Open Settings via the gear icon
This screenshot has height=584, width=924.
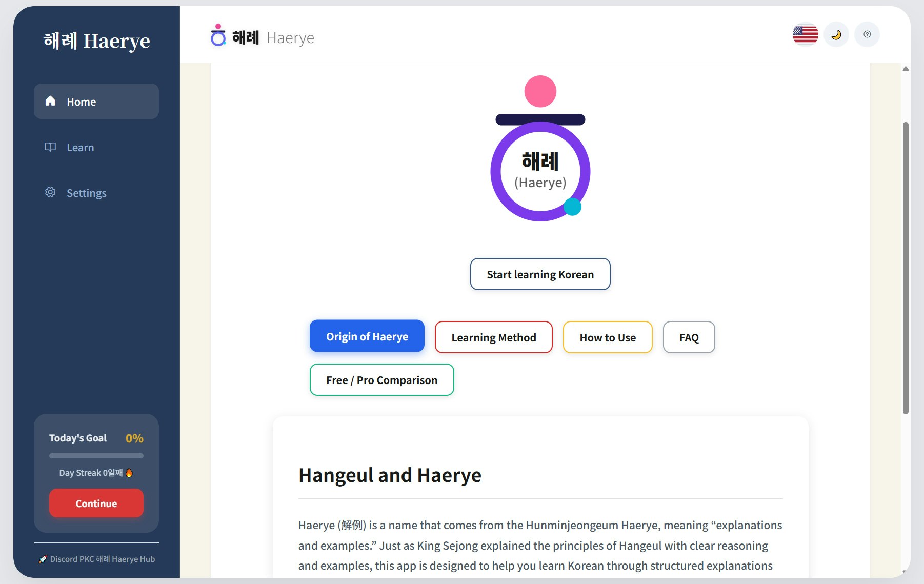point(50,192)
